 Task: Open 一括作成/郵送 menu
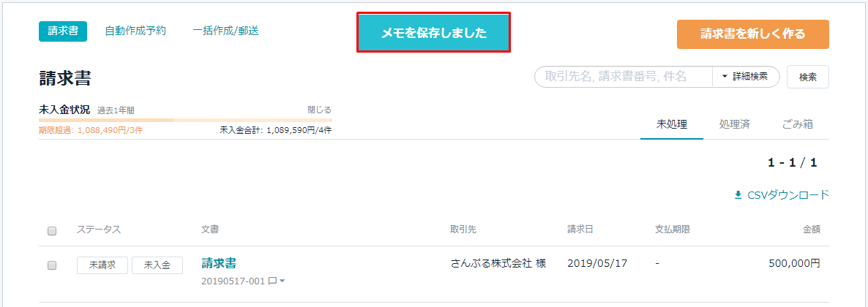click(x=226, y=31)
